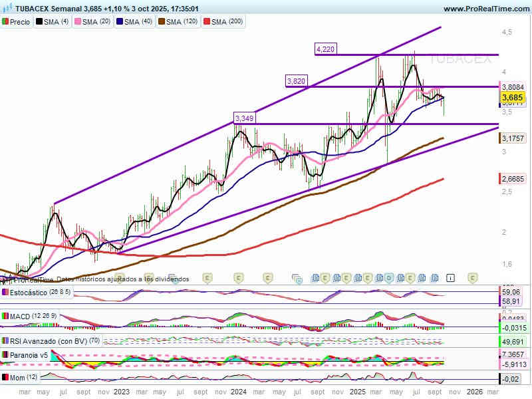Screen dimensions: 532x399
Task: Click the yellow current price tag 3,685
Action: point(510,98)
